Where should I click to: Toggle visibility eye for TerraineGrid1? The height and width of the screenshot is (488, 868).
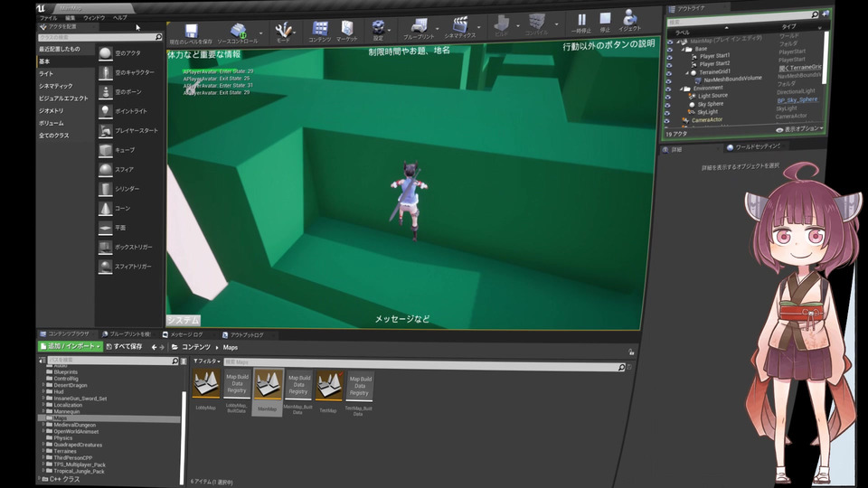click(x=669, y=73)
